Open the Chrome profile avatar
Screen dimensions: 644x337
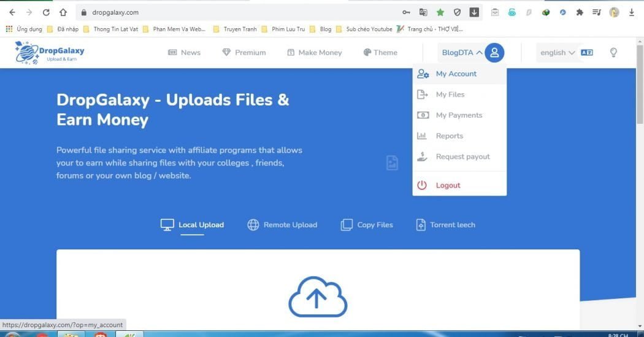(x=615, y=12)
